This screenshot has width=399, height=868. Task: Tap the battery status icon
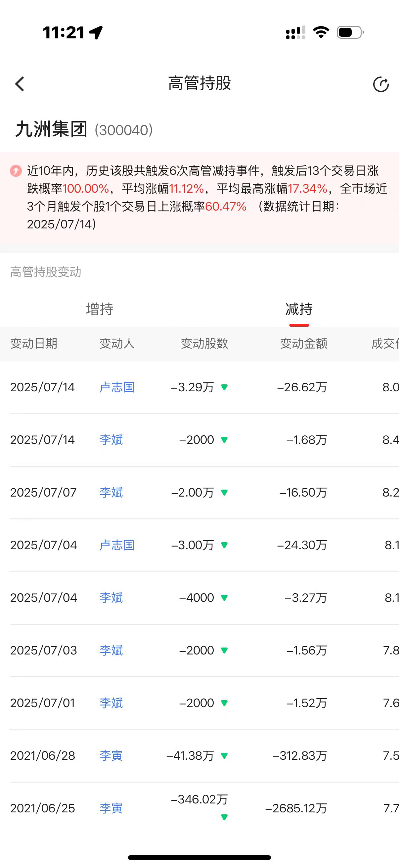(x=350, y=32)
